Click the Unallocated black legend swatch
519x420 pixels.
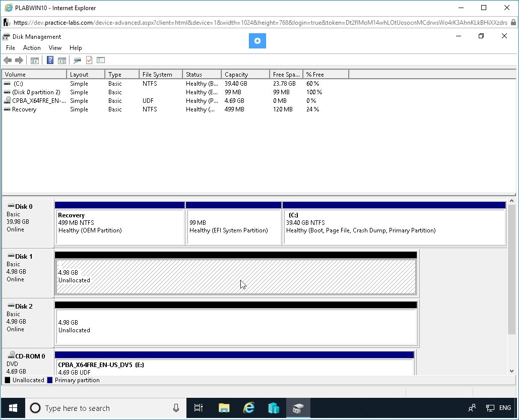(x=8, y=380)
